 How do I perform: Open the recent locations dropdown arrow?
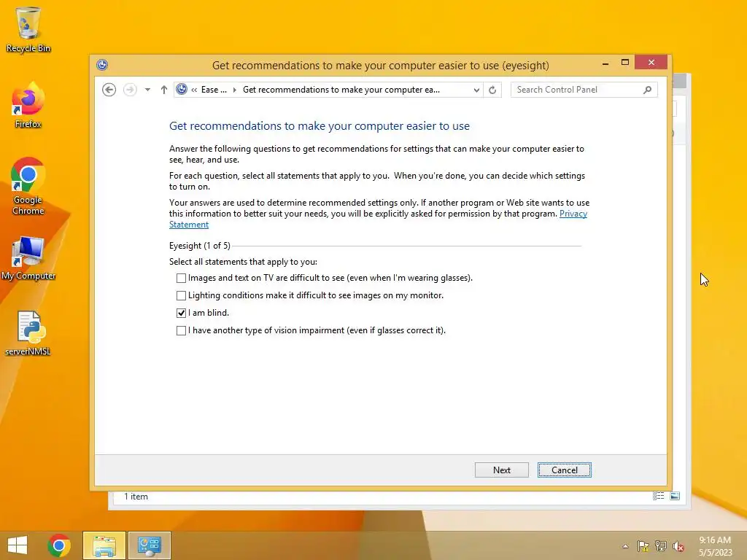click(147, 90)
